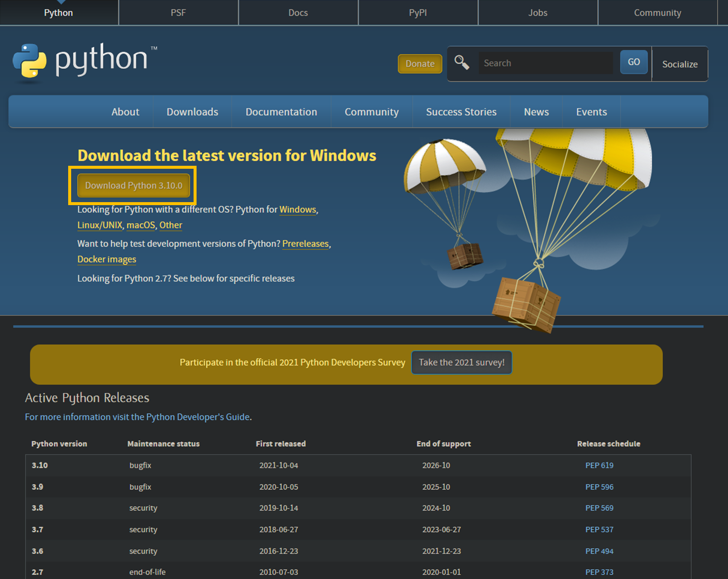Viewport: 728px width, 579px height.
Task: Click the 2023-06-27 end of support date
Action: (x=441, y=530)
